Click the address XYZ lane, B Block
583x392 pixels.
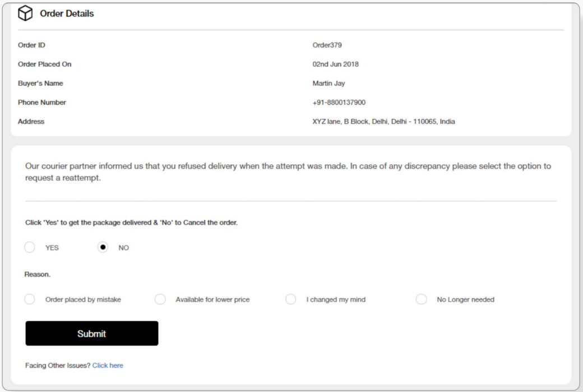click(383, 122)
